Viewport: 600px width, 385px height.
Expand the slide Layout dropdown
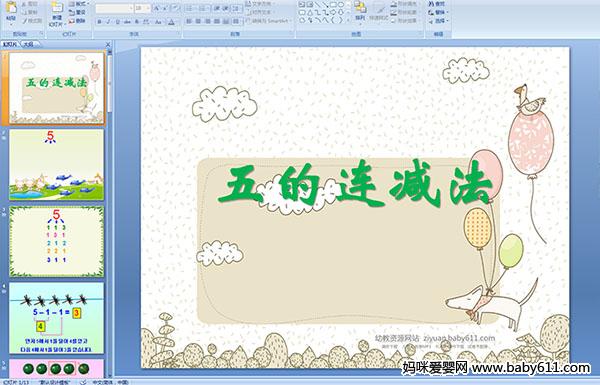[x=79, y=3]
